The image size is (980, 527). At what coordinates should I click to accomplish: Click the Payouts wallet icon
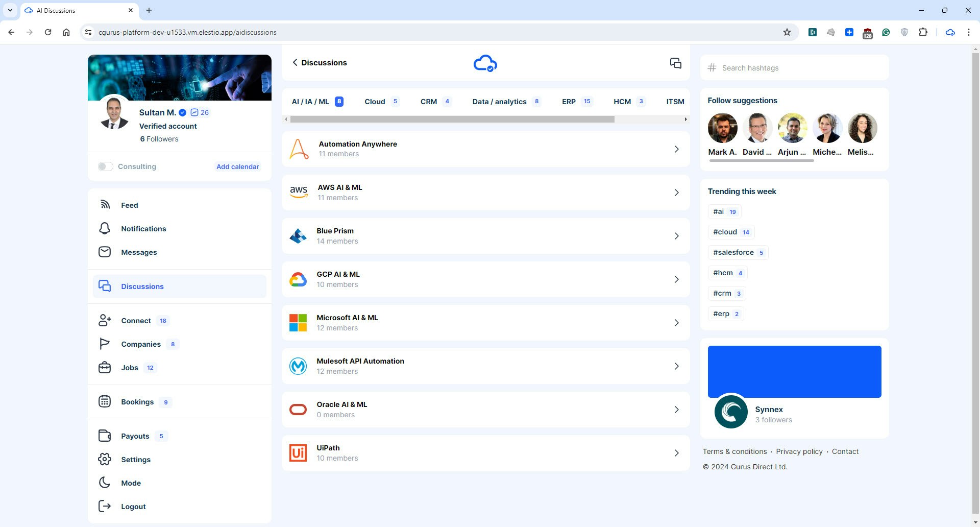pos(105,436)
